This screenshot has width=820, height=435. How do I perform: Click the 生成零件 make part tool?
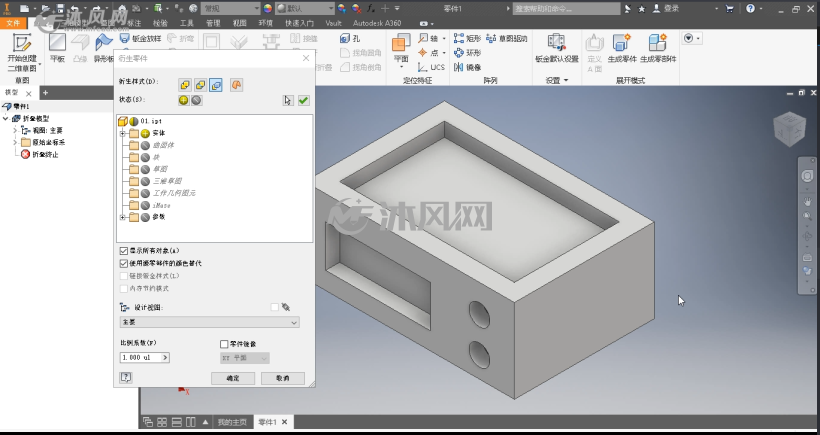tap(622, 48)
